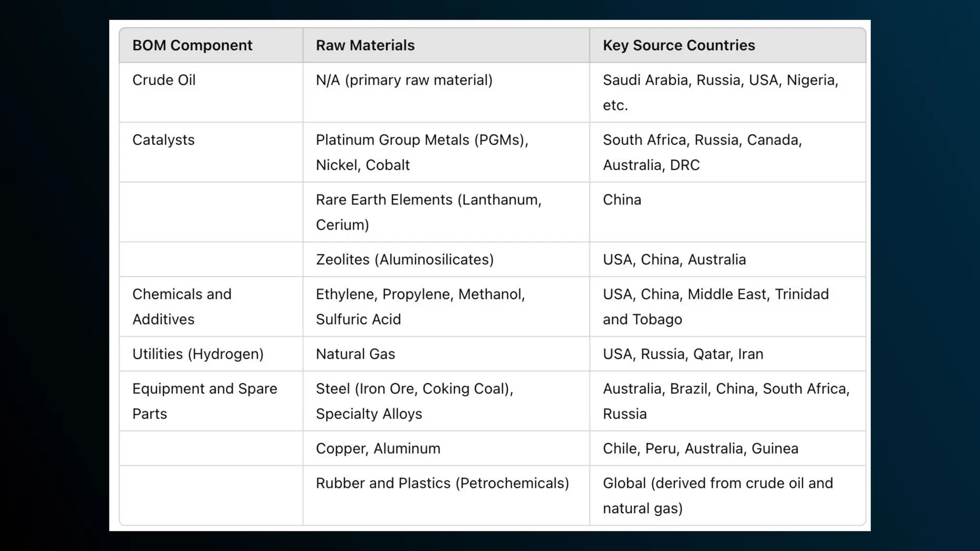Click the Raw Materials column header
The height and width of the screenshot is (551, 980).
point(365,45)
